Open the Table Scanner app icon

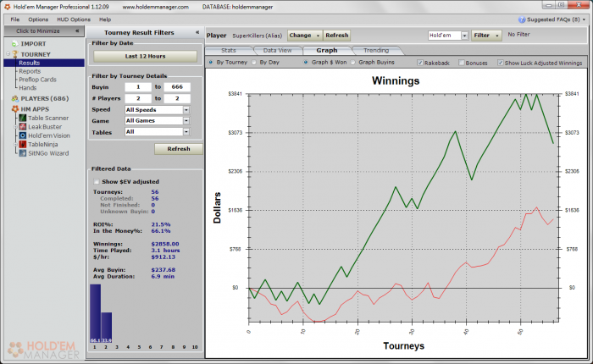tap(23, 119)
